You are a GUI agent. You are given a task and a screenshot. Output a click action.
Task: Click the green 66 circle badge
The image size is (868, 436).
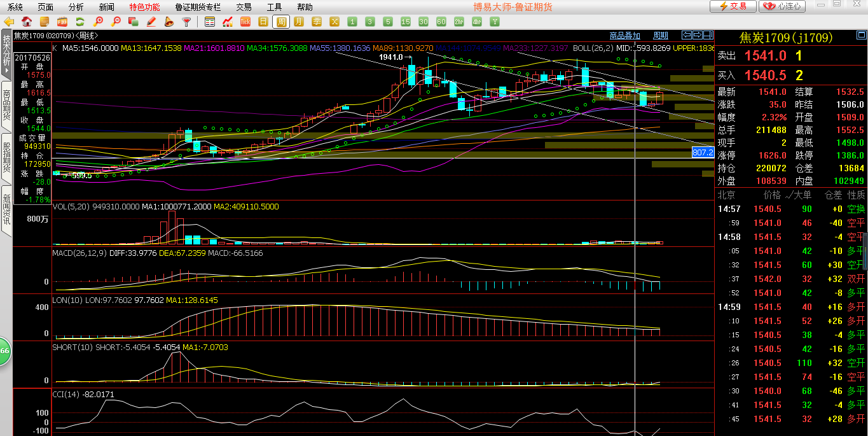point(4,351)
